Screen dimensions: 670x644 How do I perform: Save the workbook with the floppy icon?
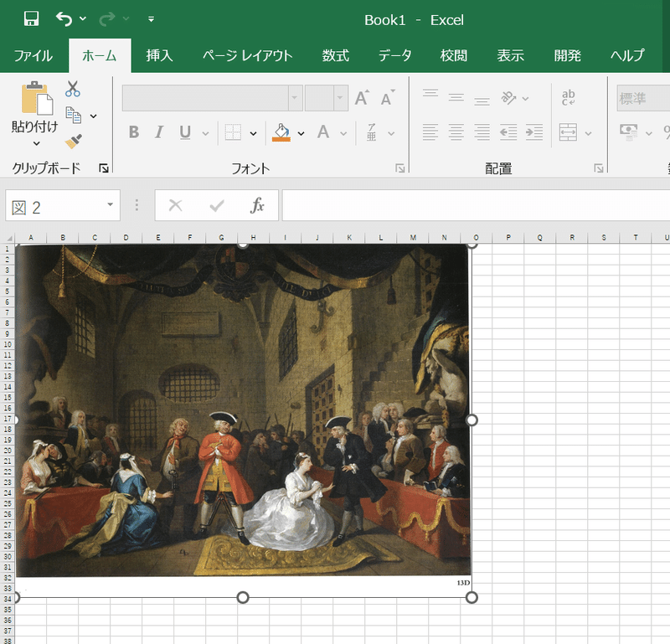coord(31,18)
